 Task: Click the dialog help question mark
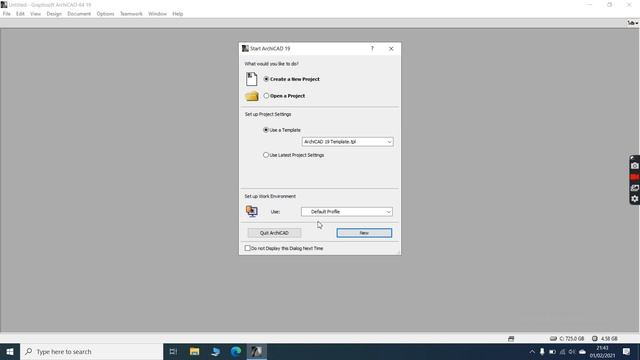coord(372,49)
